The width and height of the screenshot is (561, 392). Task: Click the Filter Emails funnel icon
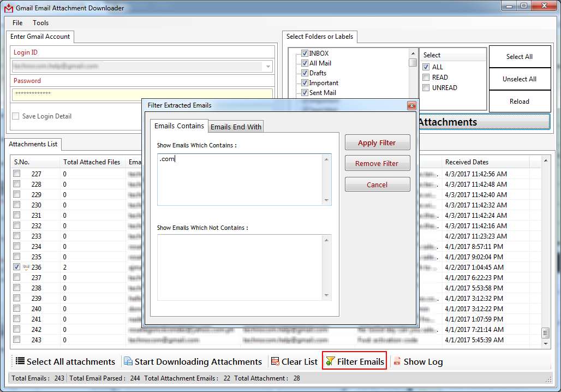pyautogui.click(x=330, y=361)
